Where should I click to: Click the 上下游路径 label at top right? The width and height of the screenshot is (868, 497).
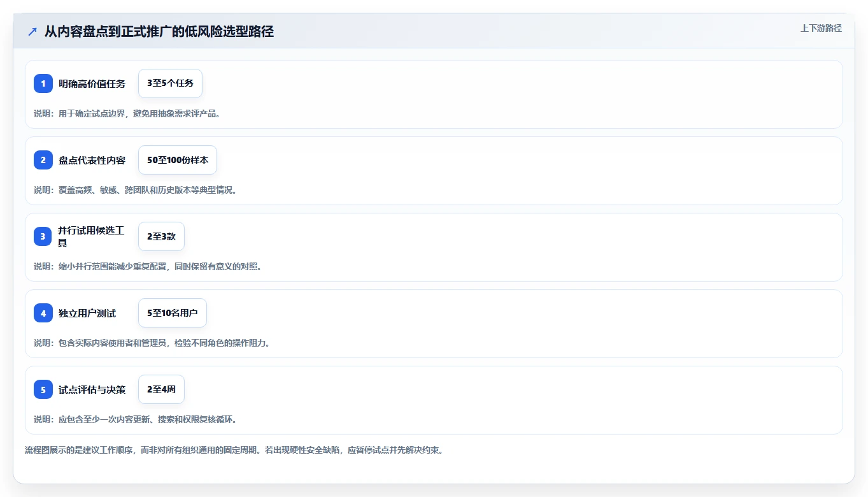click(821, 28)
